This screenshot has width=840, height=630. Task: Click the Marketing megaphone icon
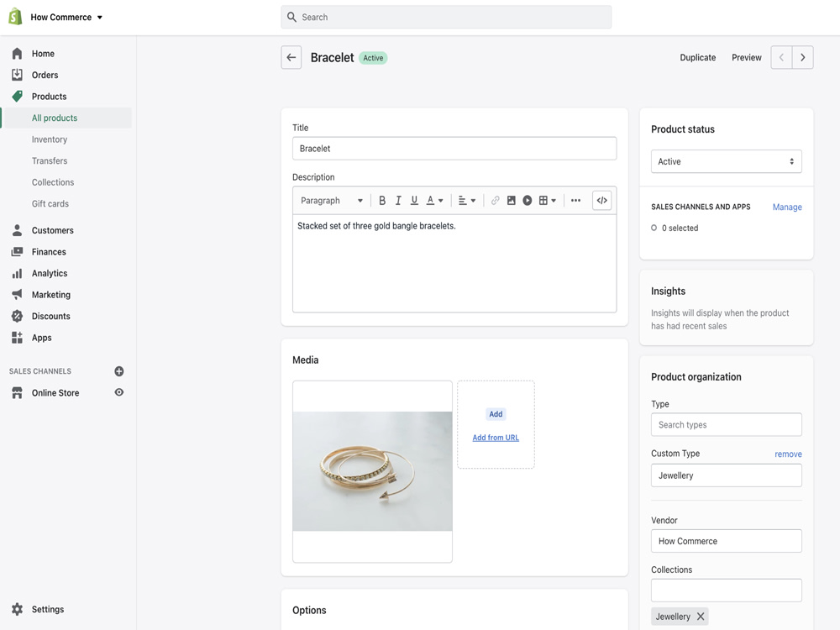(x=17, y=295)
